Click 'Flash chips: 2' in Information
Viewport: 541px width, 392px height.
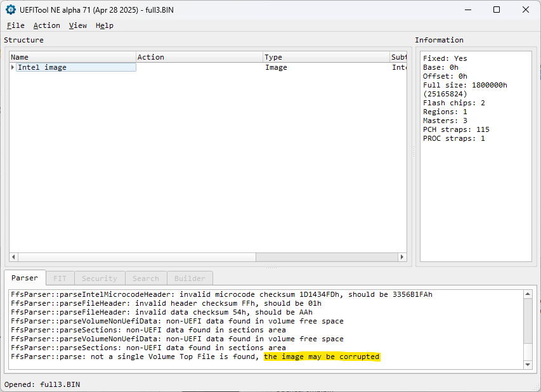454,103
